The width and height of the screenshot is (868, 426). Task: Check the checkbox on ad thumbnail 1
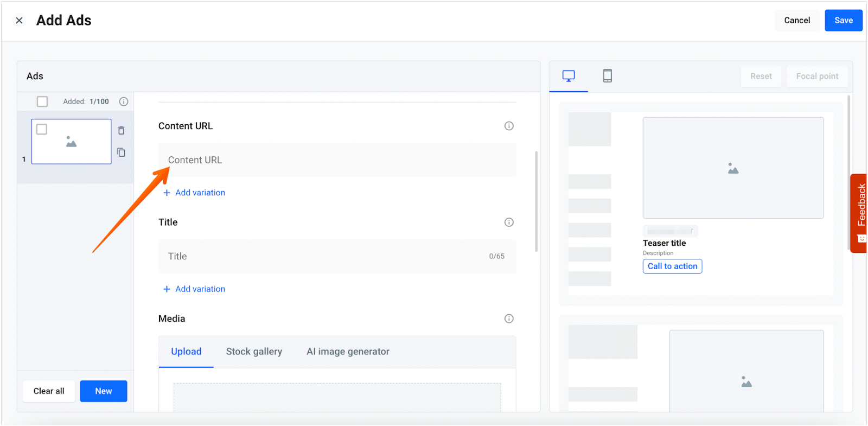coord(42,129)
